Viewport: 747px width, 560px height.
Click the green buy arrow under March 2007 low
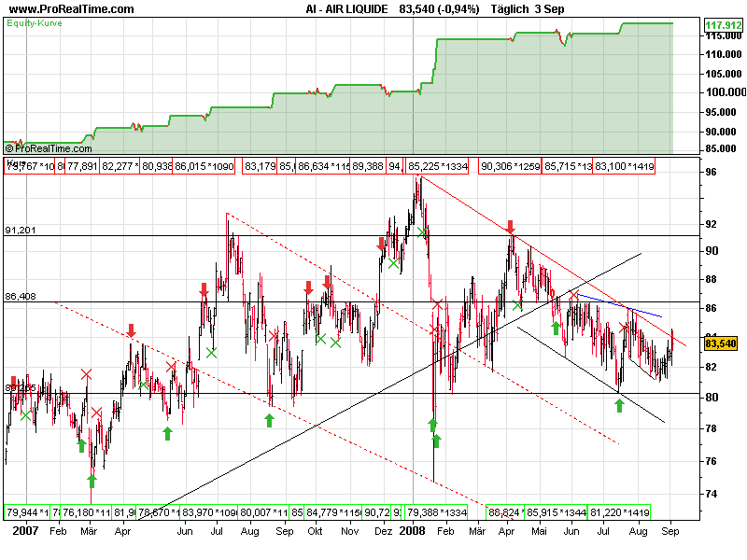(92, 481)
